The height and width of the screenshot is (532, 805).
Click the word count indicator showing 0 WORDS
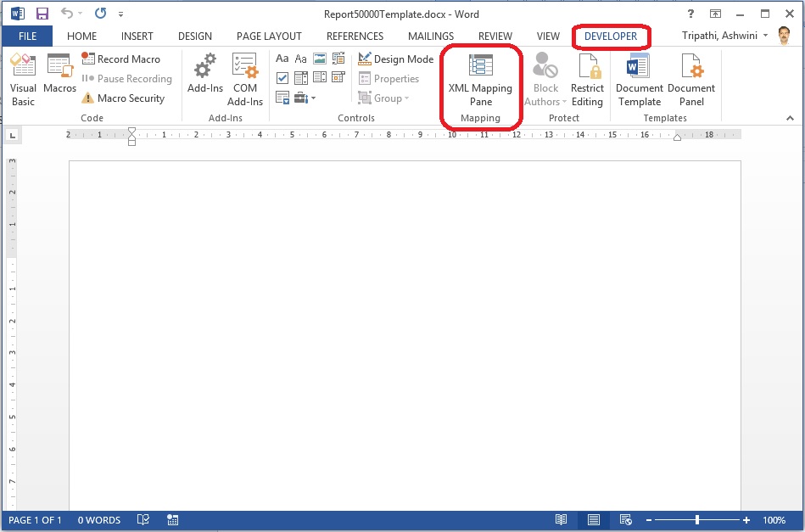98,519
